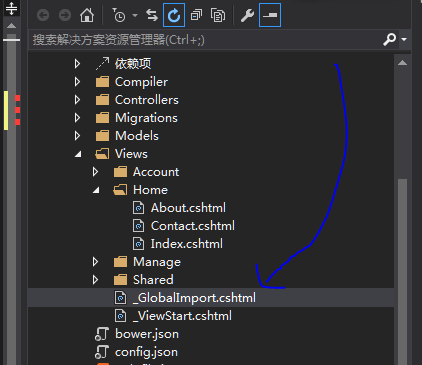The image size is (422, 365).
Task: Click the Migrations folder icon
Action: [x=102, y=118]
